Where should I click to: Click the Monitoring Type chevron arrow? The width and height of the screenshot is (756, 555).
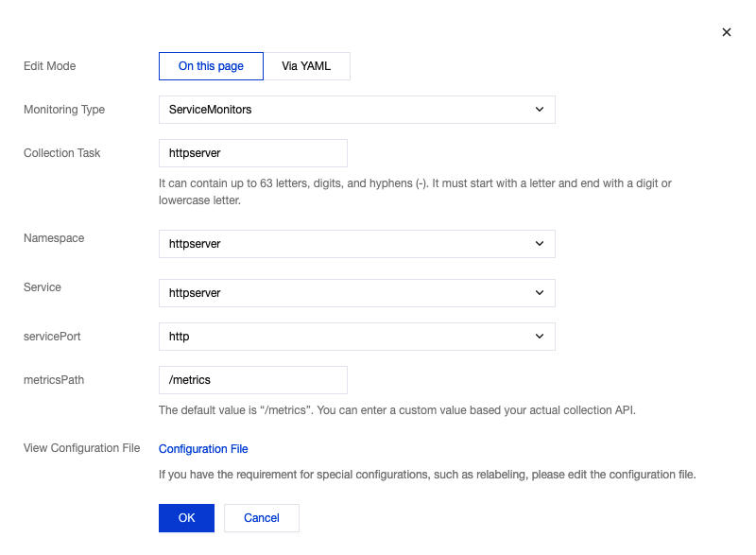(x=540, y=110)
